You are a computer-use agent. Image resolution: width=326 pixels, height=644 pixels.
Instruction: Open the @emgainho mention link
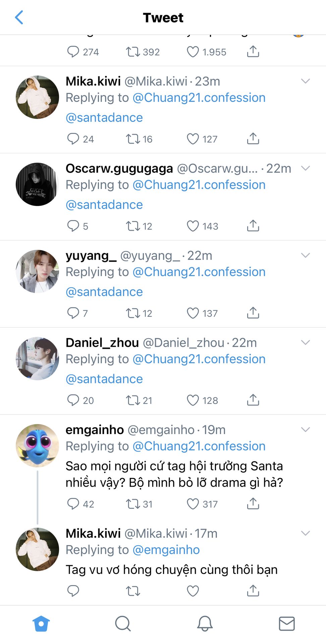[166, 550]
